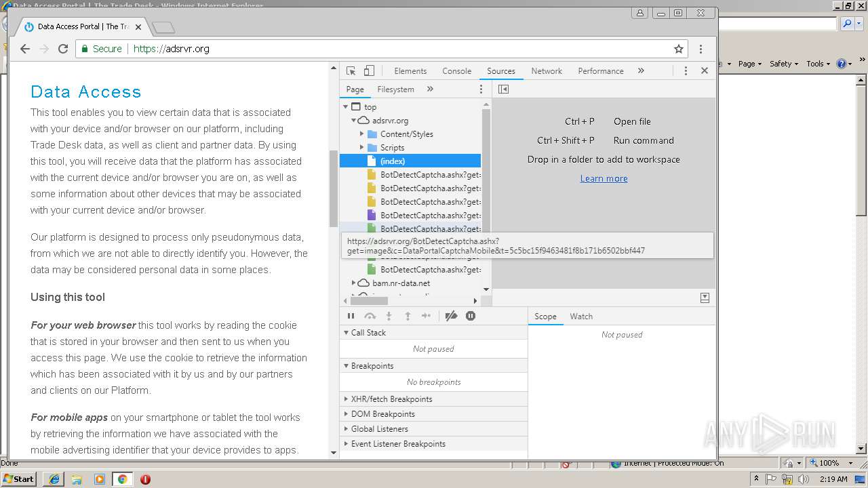Open the Windows Start menu
This screenshot has height=488, width=868.
(x=19, y=479)
